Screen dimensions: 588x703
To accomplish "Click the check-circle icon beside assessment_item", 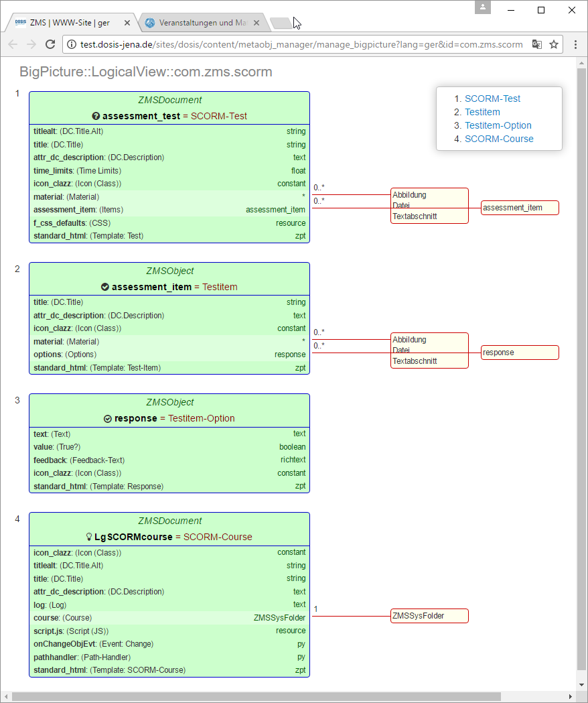I will click(105, 287).
